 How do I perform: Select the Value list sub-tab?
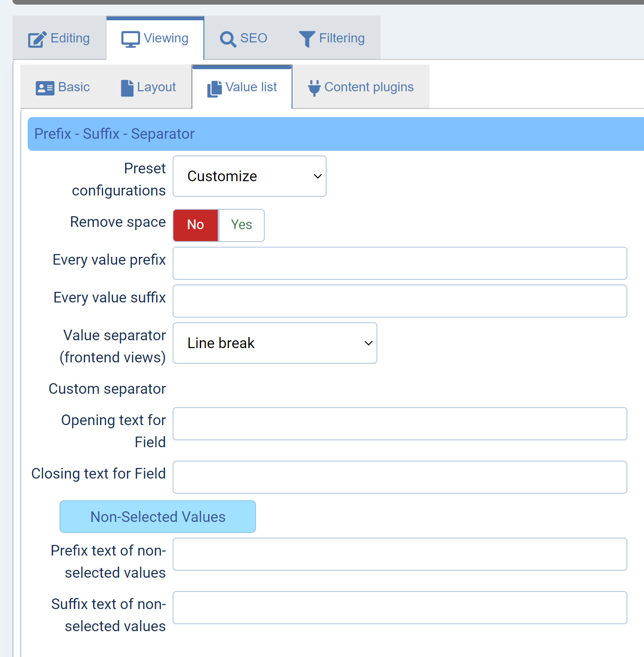pos(242,87)
